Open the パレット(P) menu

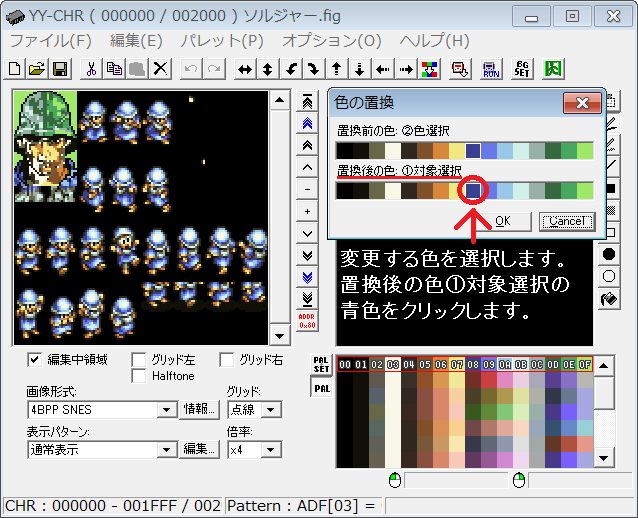222,41
